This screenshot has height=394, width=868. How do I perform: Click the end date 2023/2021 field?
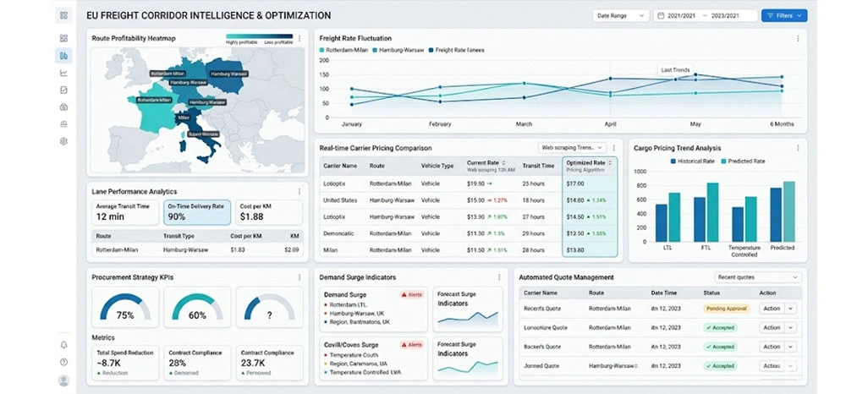point(725,15)
